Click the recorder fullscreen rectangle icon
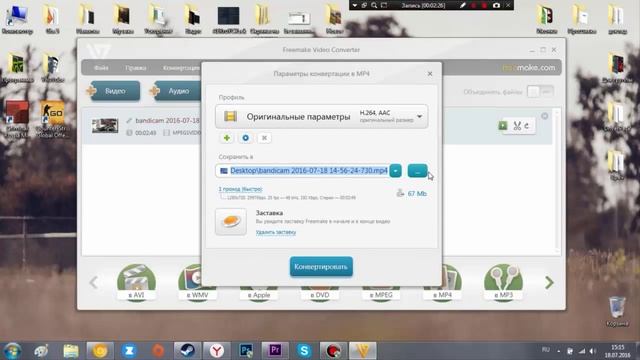This screenshot has height=360, width=640. (384, 5)
